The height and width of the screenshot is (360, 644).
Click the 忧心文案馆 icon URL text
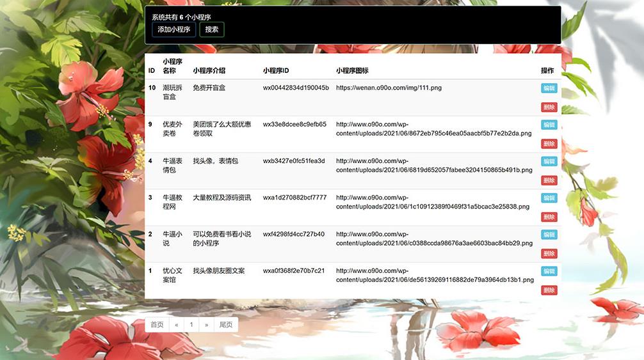pos(435,275)
